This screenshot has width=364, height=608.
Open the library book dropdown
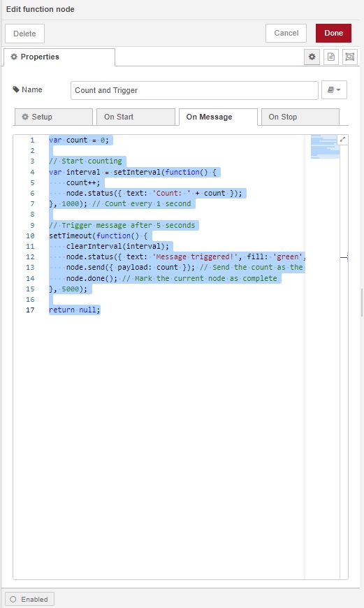(x=334, y=90)
